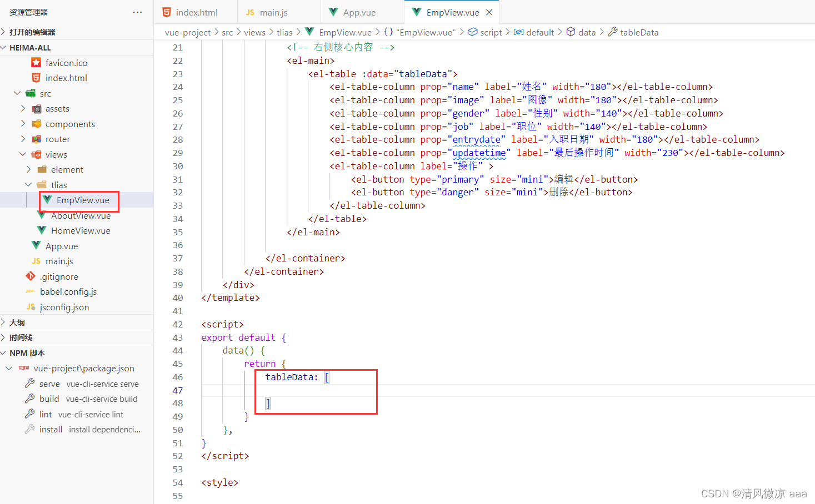
Task: Click the src folder icon
Action: tap(31, 93)
